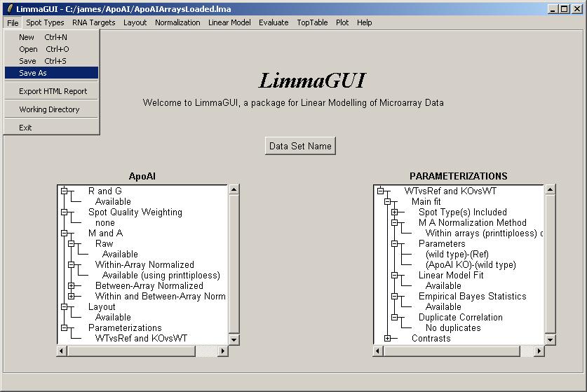The width and height of the screenshot is (587, 392).
Task: Expand Within and Between-Array Norm node
Action: point(72,297)
